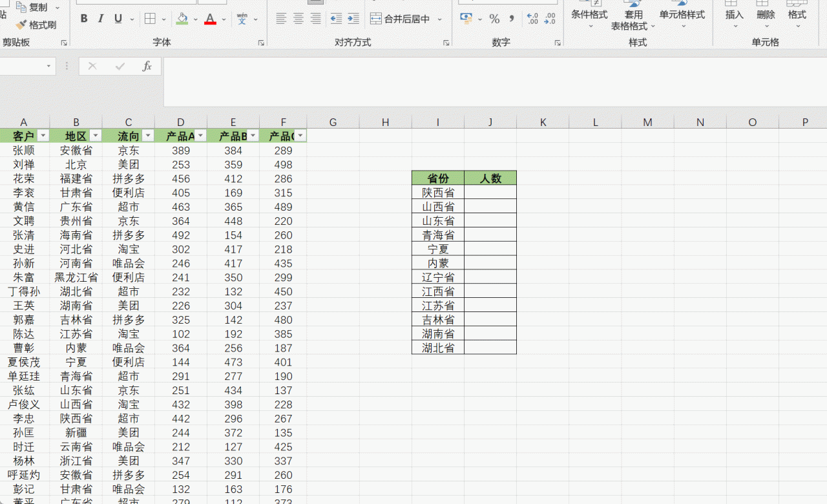827x504 pixels.
Task: Click 格式 format button in cells group
Action: (x=797, y=16)
